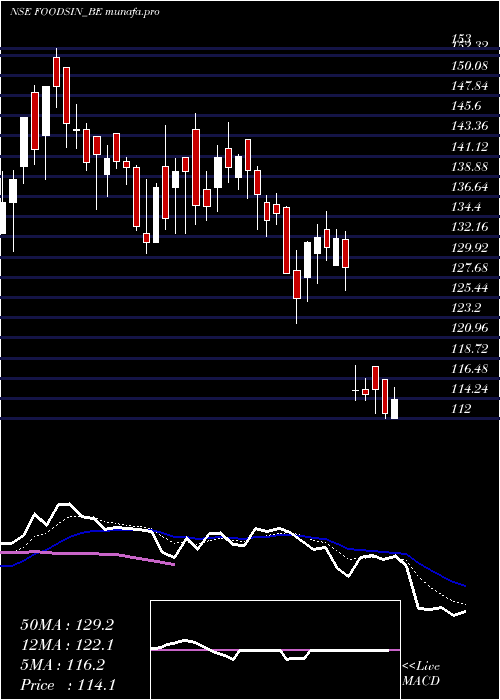The width and height of the screenshot is (500, 700).
Task: Click the 114.24 price axis label
Action: click(x=469, y=388)
